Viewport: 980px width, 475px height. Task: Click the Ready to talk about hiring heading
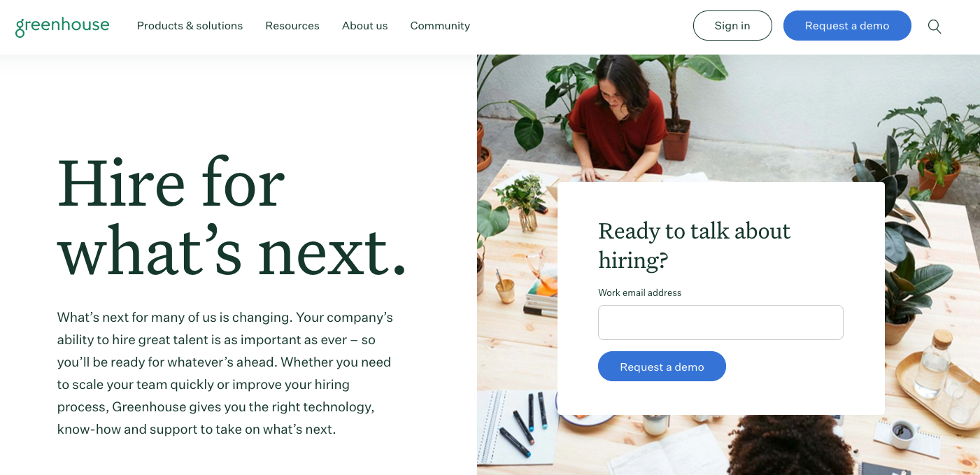tap(695, 245)
